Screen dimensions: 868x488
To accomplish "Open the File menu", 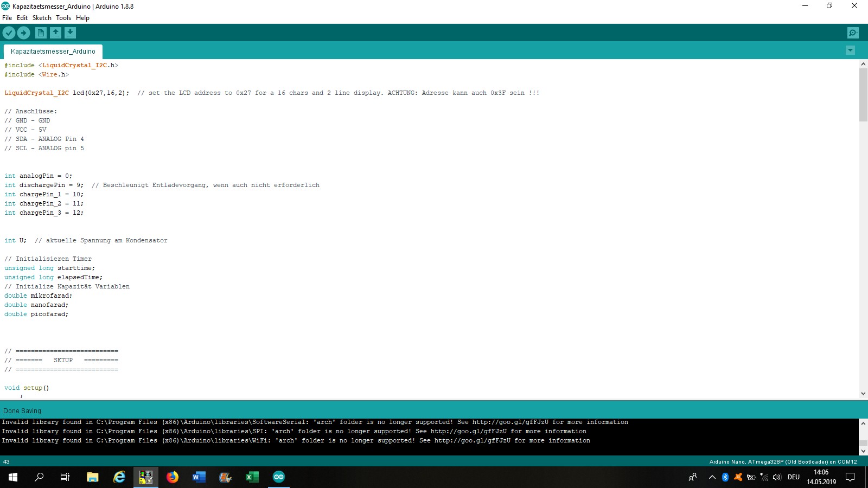I will [7, 18].
